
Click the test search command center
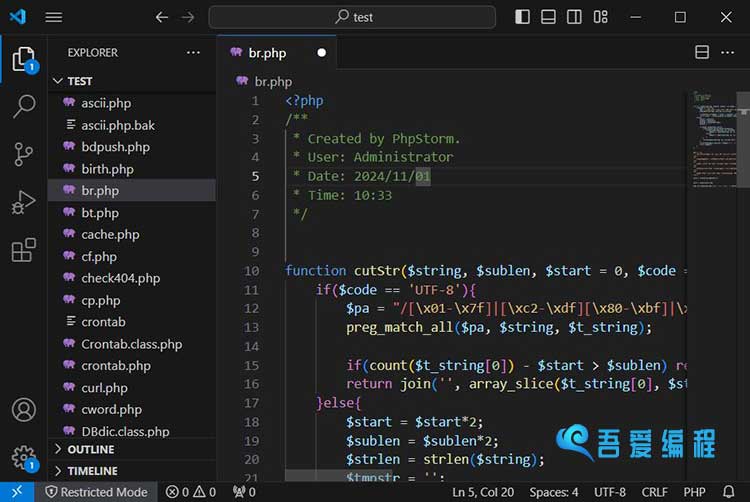[352, 17]
